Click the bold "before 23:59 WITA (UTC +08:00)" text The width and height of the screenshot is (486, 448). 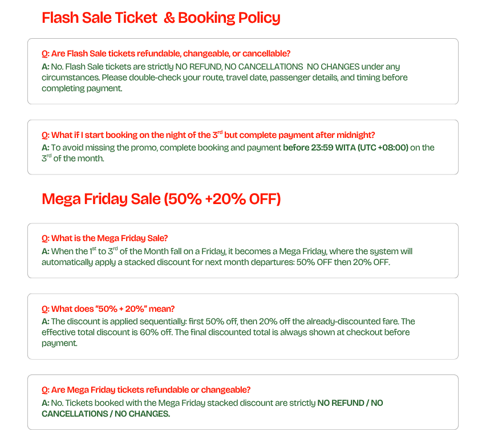[x=346, y=148]
